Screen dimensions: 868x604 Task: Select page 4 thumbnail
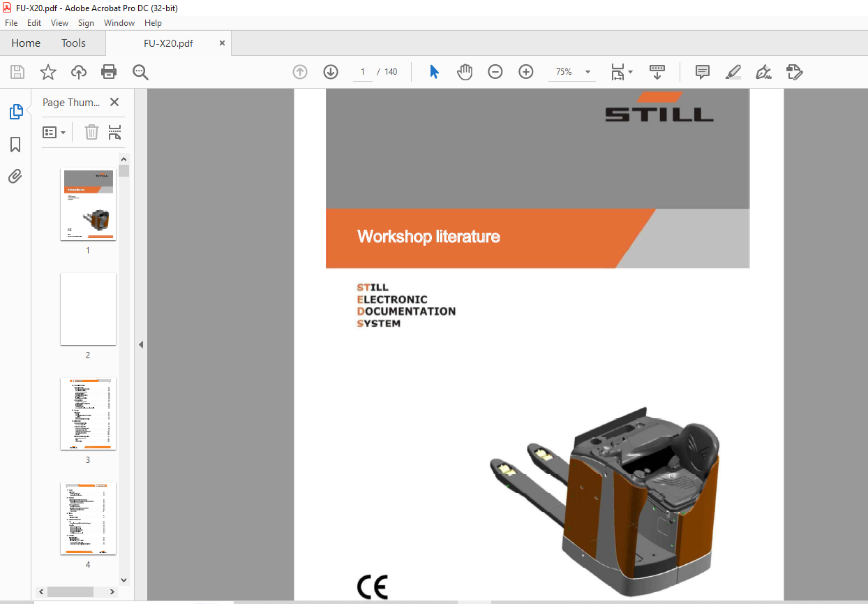click(88, 519)
